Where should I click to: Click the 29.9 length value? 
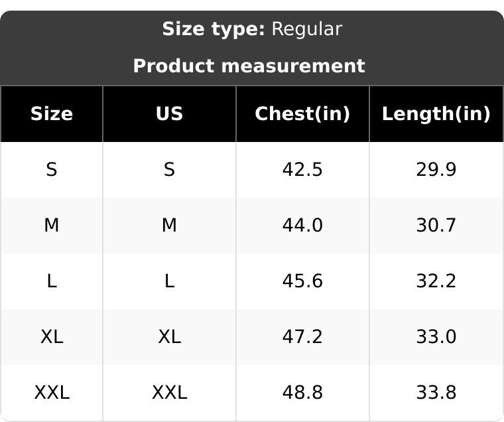coord(436,170)
